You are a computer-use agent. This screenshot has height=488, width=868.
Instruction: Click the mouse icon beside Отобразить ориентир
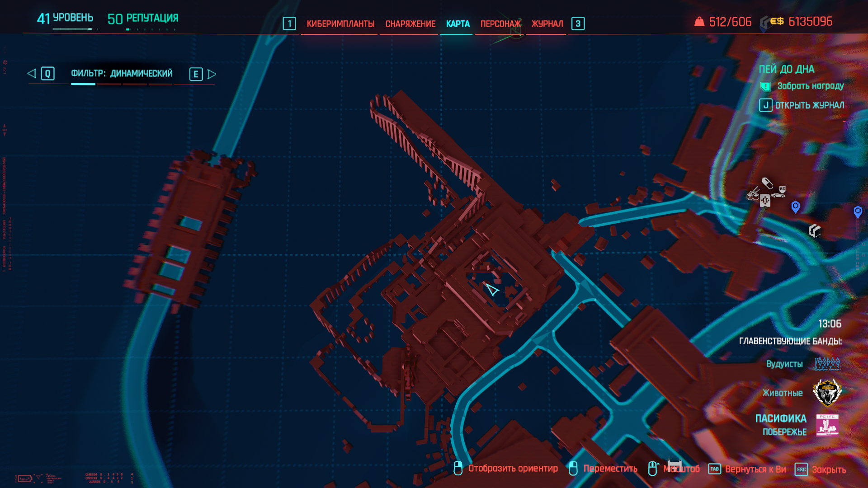(x=458, y=468)
